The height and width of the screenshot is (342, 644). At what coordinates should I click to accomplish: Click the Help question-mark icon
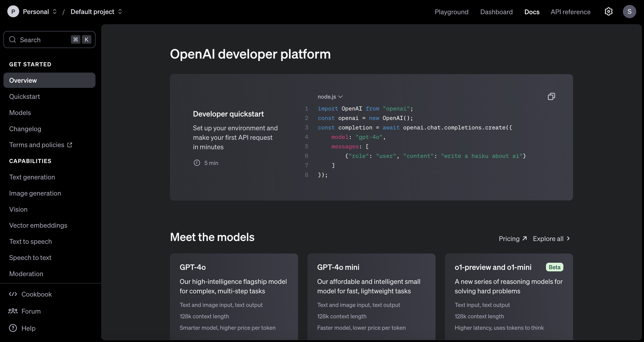coord(13,328)
